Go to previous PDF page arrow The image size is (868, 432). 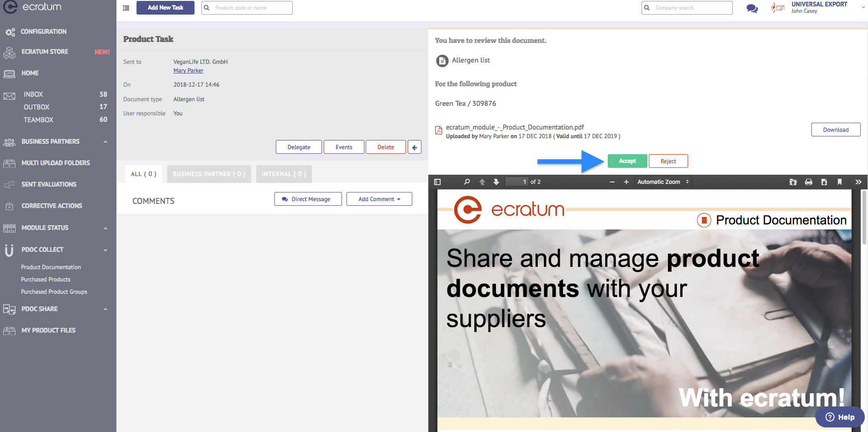[x=482, y=182]
